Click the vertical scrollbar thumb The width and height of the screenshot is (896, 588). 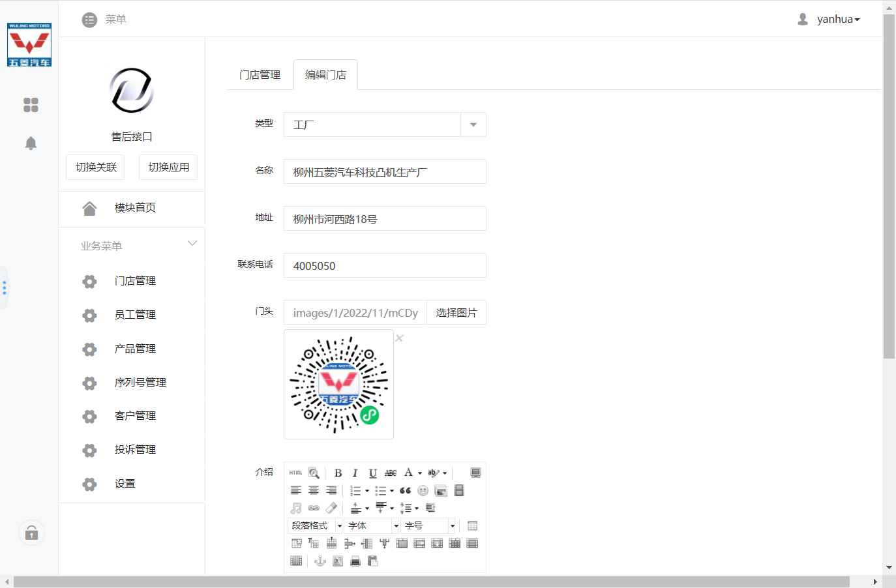point(889,186)
